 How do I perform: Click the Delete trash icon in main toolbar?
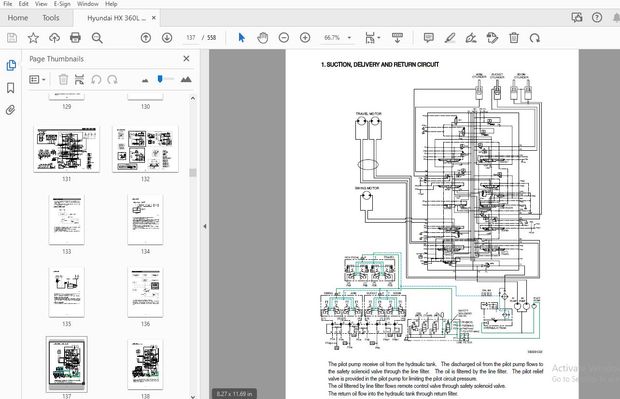pyautogui.click(x=514, y=38)
